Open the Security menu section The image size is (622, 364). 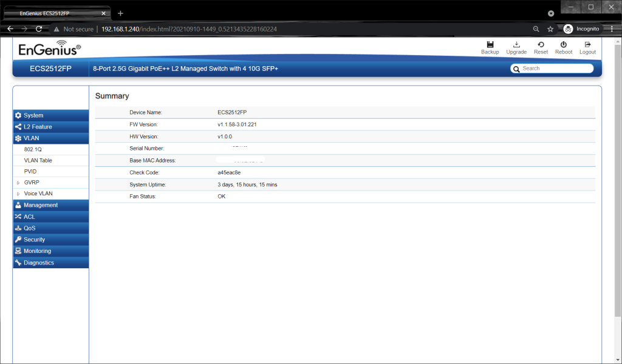tap(51, 239)
